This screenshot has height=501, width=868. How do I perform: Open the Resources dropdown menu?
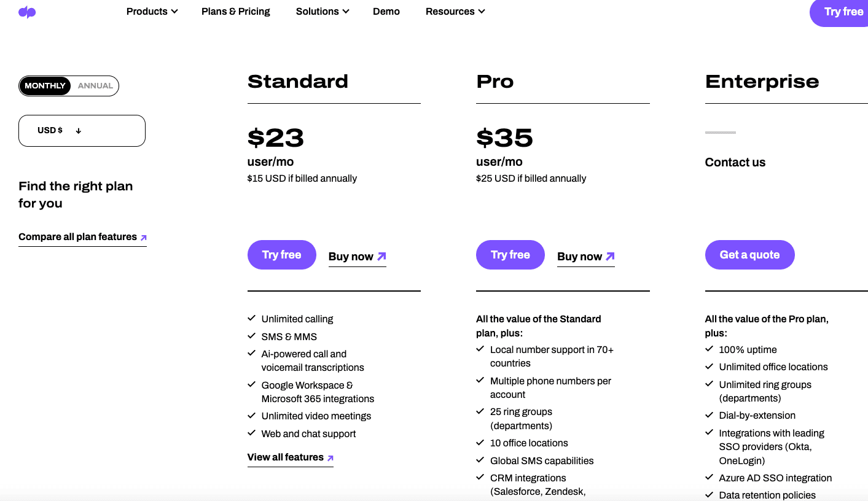pos(455,12)
